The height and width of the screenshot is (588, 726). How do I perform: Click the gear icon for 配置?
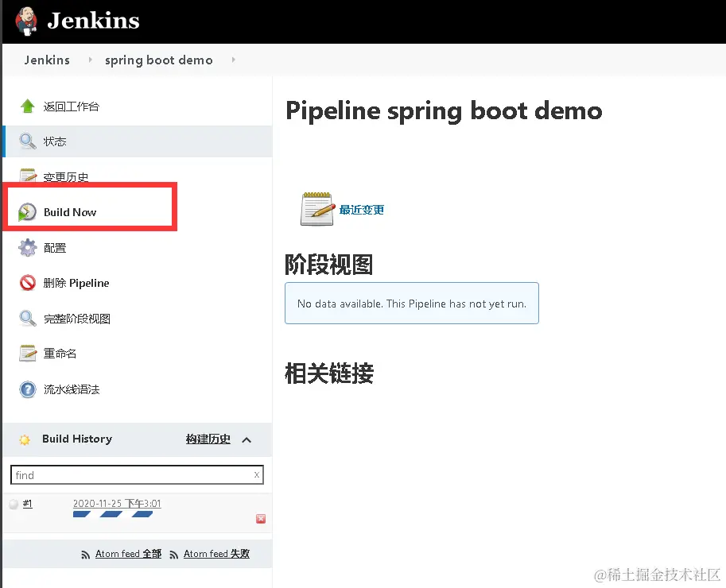[28, 248]
